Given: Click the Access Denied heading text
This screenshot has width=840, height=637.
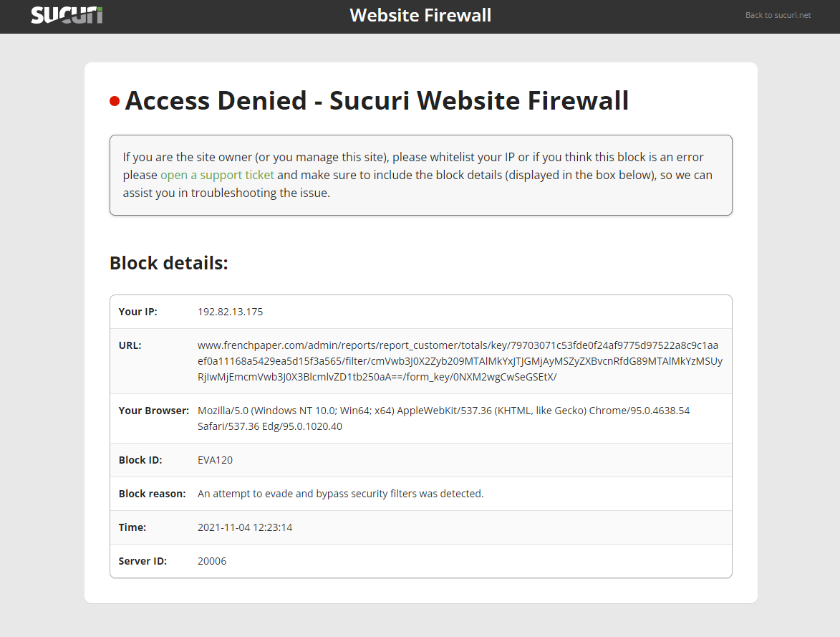Looking at the screenshot, I should point(379,101).
